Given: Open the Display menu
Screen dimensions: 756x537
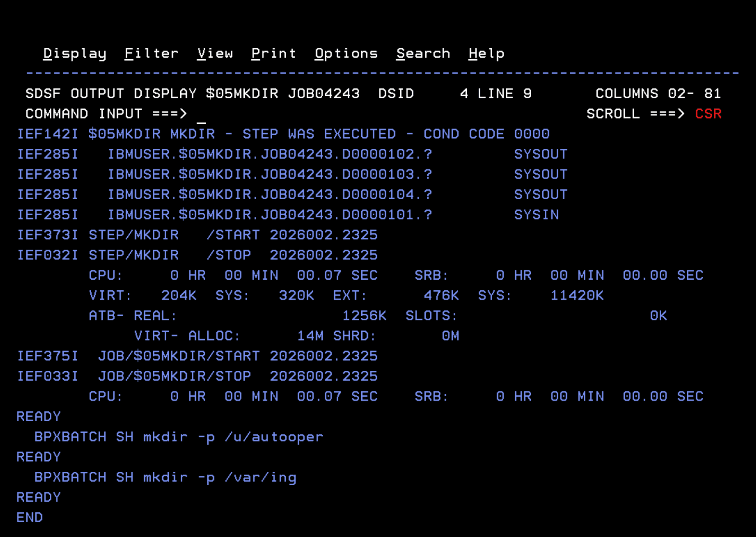Looking at the screenshot, I should (x=74, y=53).
